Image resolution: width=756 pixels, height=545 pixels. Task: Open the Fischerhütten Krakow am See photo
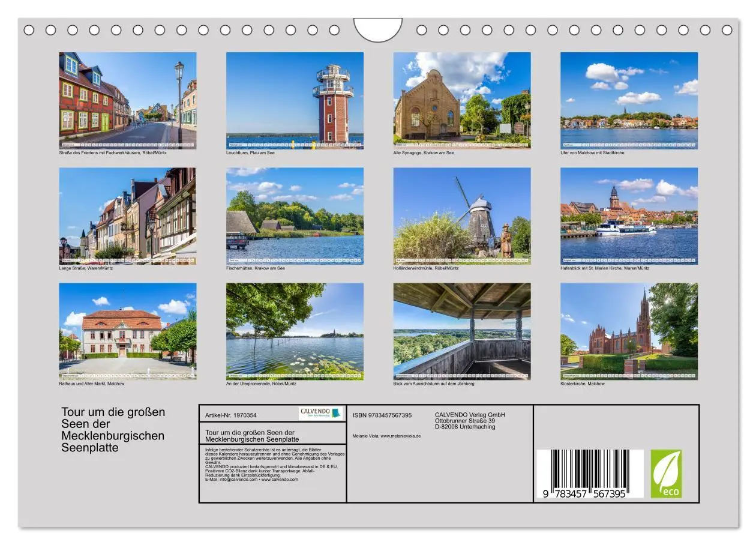click(295, 216)
